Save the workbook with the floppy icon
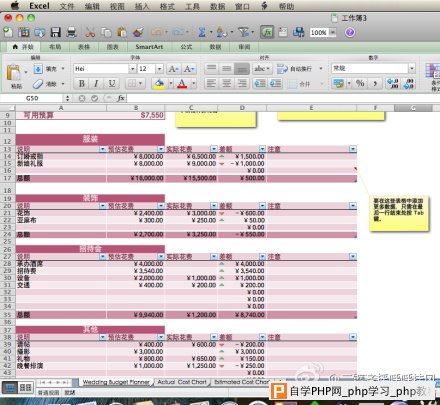 point(56,32)
